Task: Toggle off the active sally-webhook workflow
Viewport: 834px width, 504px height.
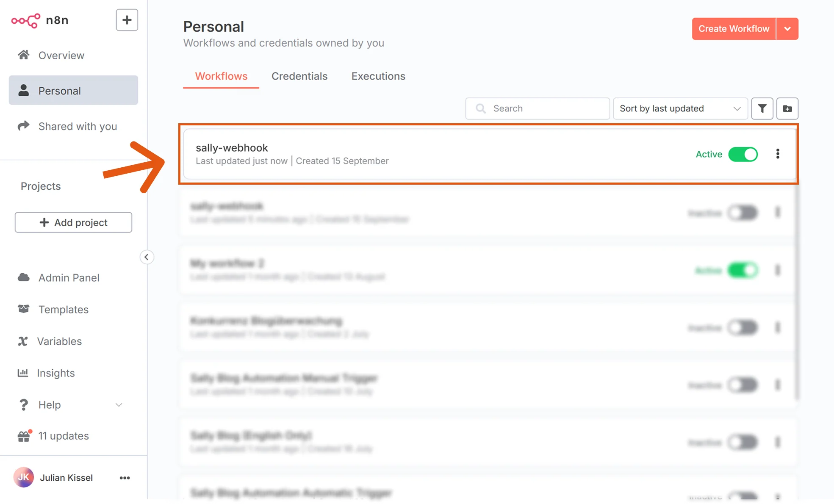Action: (x=743, y=154)
